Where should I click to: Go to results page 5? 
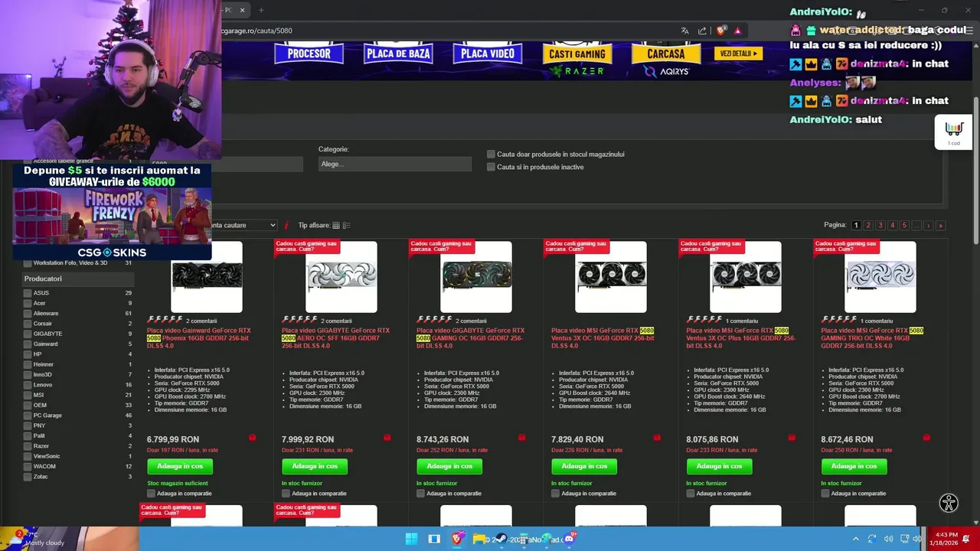point(904,226)
